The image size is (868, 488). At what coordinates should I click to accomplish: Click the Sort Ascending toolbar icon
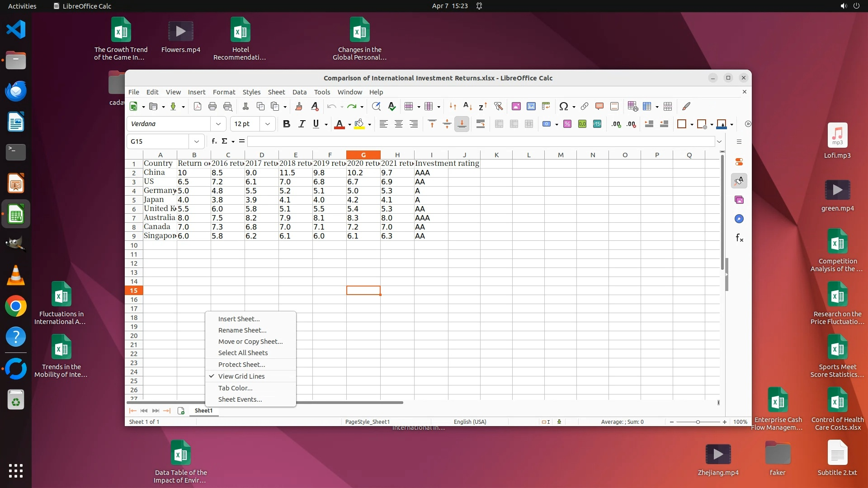click(468, 106)
